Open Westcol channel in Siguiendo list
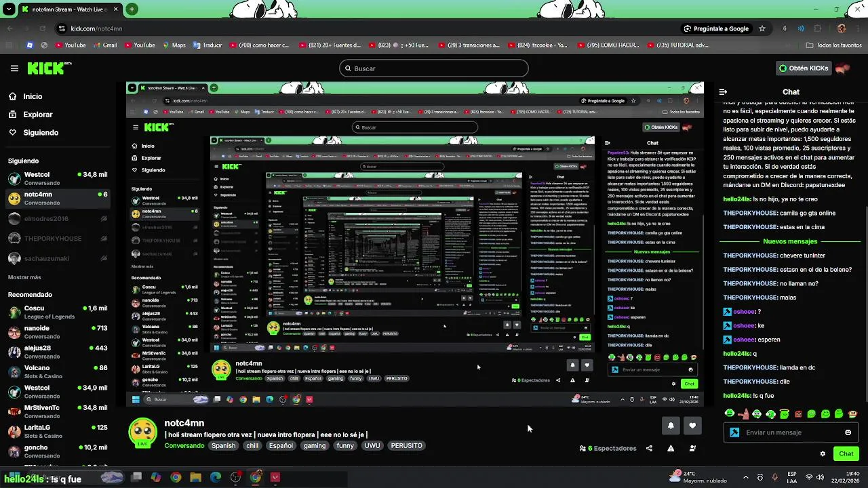This screenshot has height=488, width=868. (x=58, y=179)
